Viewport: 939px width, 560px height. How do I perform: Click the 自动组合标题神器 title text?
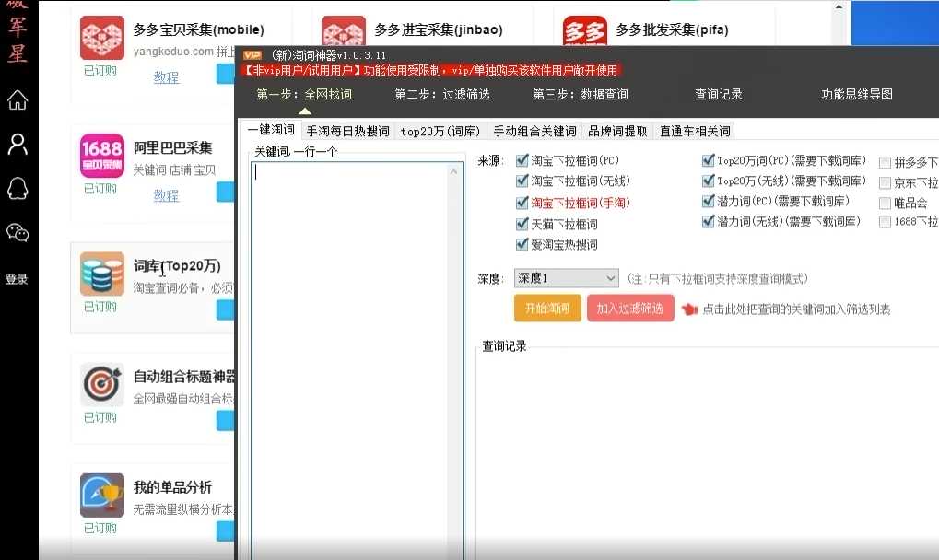tap(184, 377)
